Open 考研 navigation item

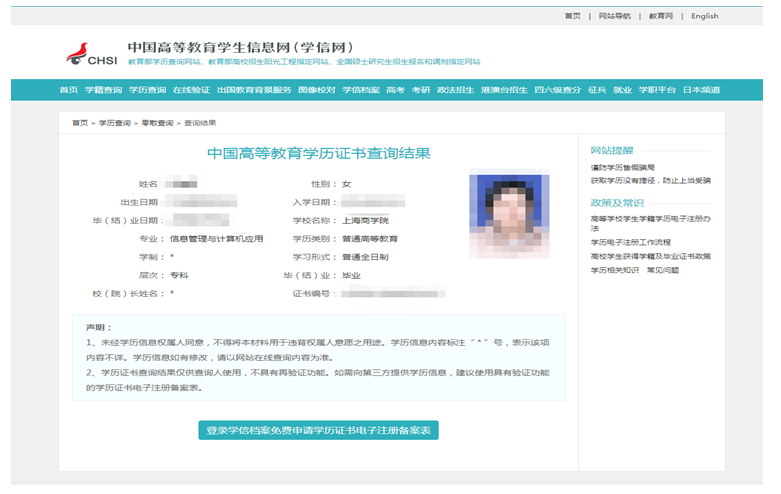[x=421, y=90]
